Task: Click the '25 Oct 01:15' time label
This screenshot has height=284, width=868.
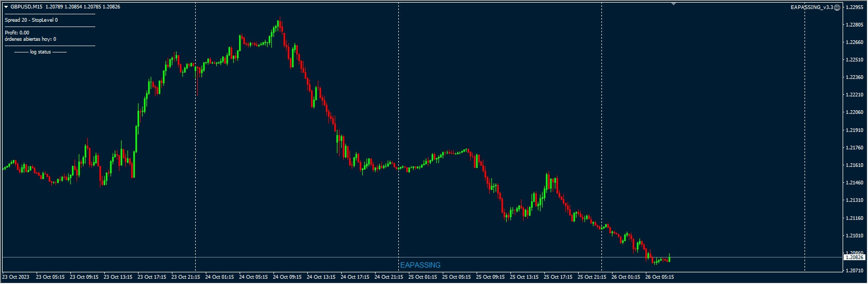Action: 423,277
